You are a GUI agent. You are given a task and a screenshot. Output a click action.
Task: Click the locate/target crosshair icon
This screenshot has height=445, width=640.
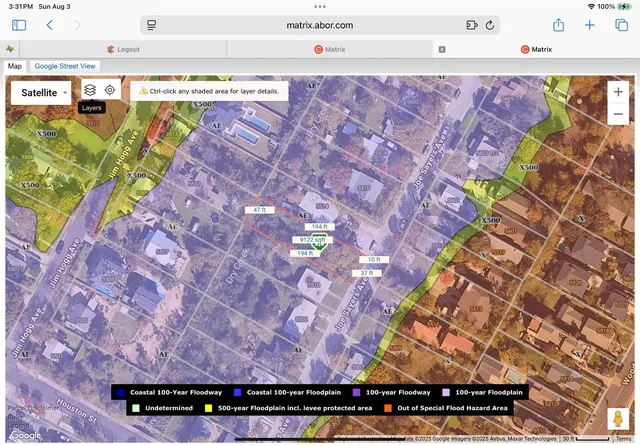[110, 90]
